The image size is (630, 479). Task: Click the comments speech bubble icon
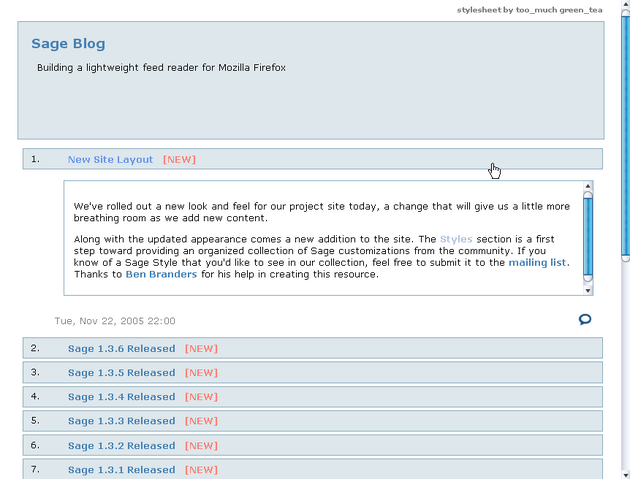point(585,319)
